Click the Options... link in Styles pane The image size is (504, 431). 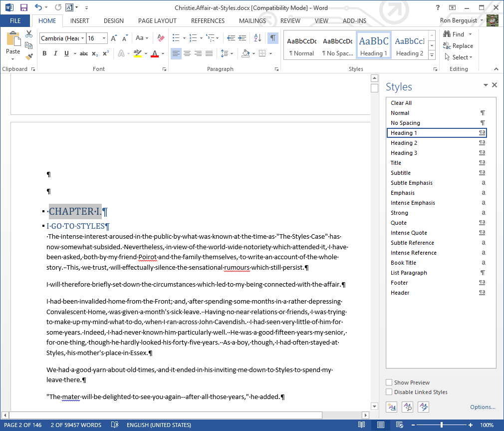[x=483, y=407]
